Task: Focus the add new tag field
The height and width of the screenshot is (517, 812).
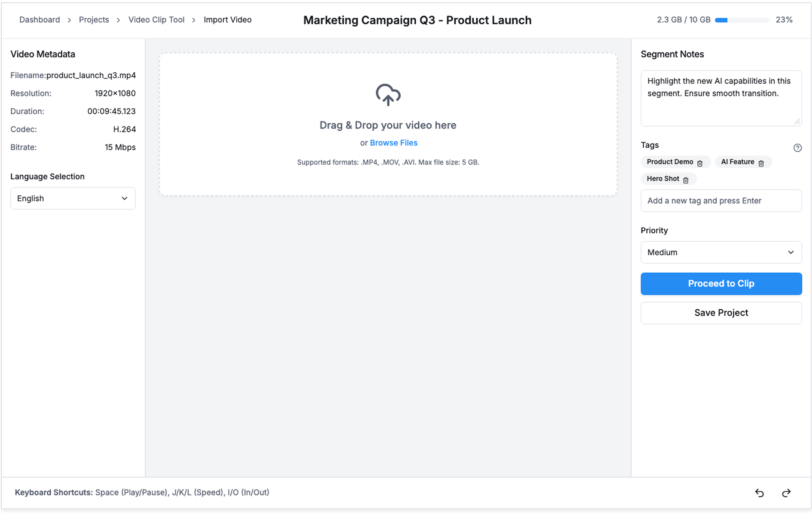Action: [721, 201]
